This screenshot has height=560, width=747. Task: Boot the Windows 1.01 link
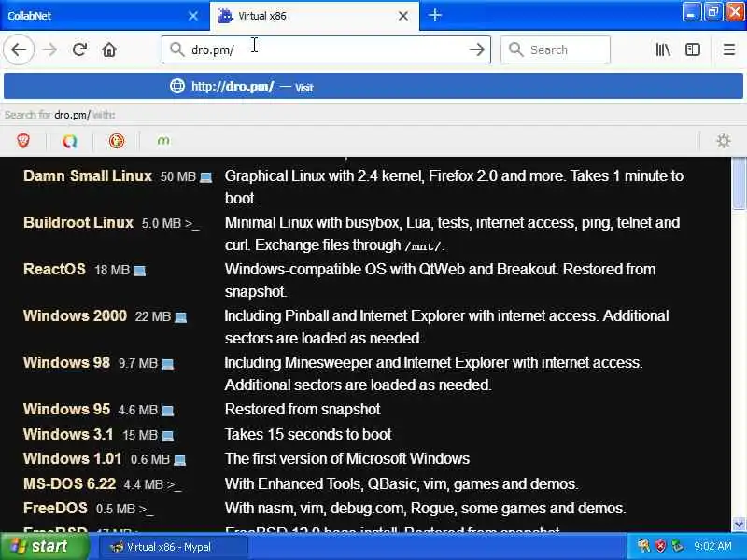[x=73, y=459]
